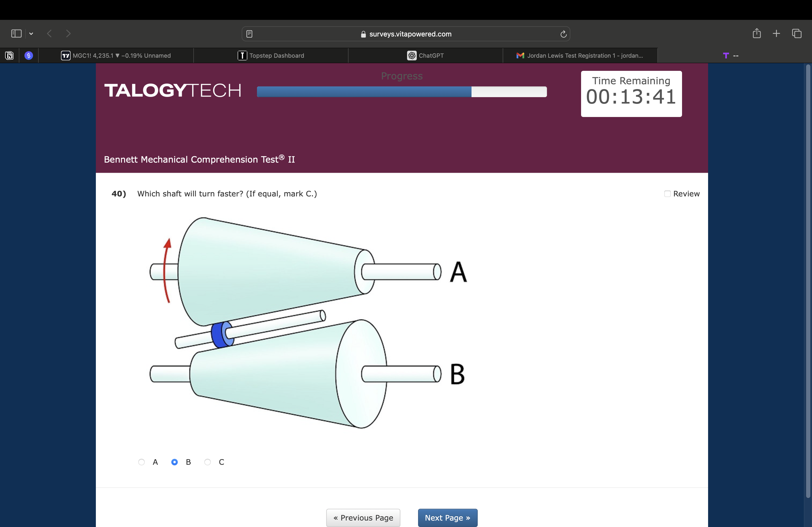812x527 pixels.
Task: Add a new tab with plus icon
Action: point(777,33)
